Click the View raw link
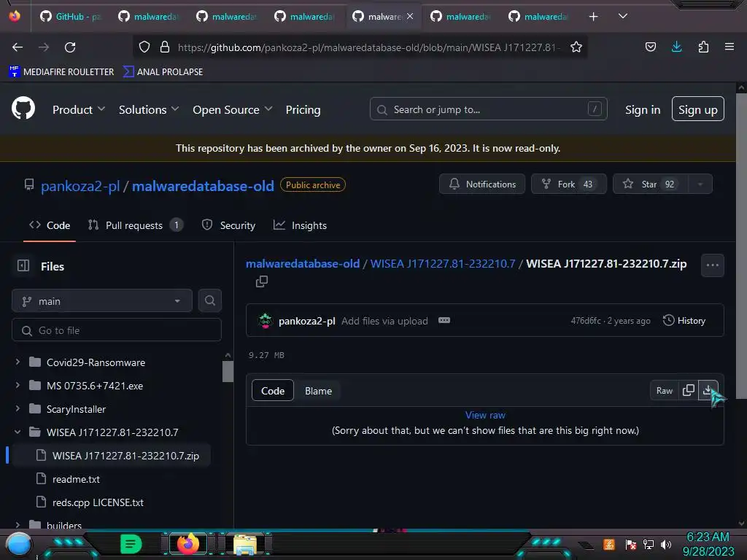Screen dimensions: 747x560 coord(485,415)
